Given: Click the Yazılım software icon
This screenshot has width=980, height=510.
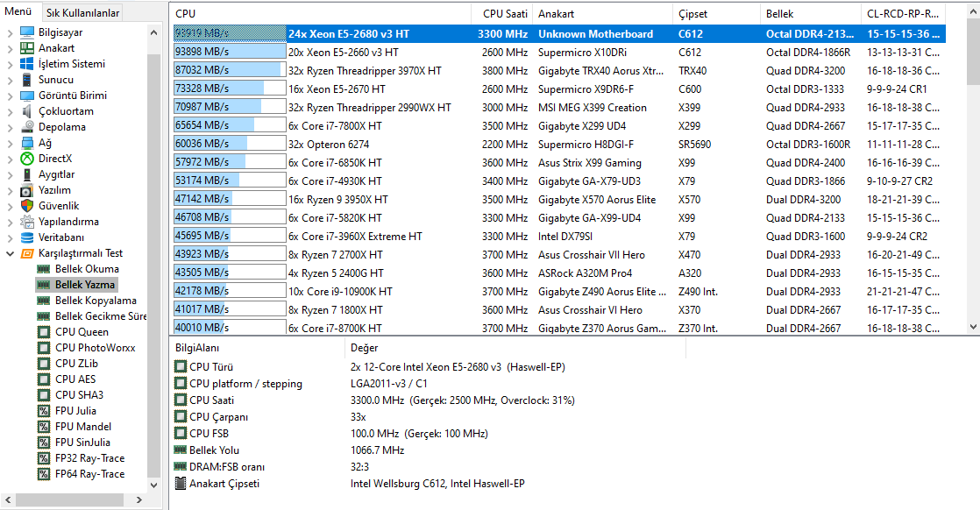Looking at the screenshot, I should (27, 190).
